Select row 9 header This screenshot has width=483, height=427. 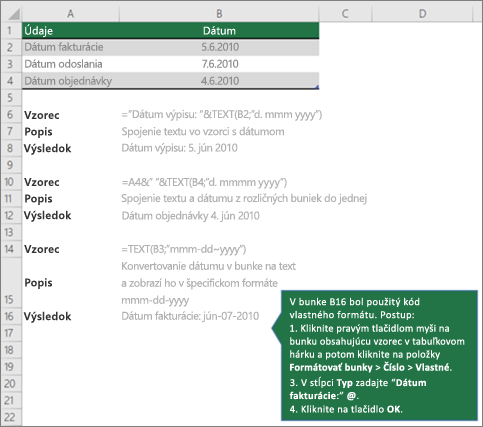pyautogui.click(x=10, y=165)
